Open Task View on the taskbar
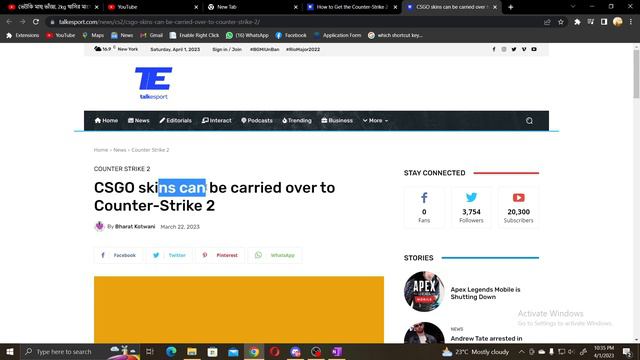Image resolution: width=640 pixels, height=360 pixels. point(150,351)
